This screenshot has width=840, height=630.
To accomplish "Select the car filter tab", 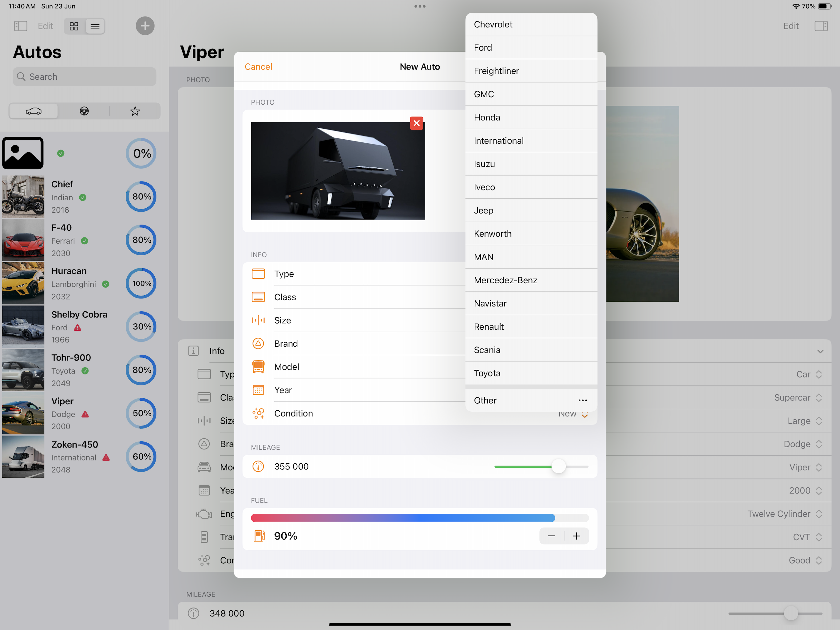I will click(34, 111).
